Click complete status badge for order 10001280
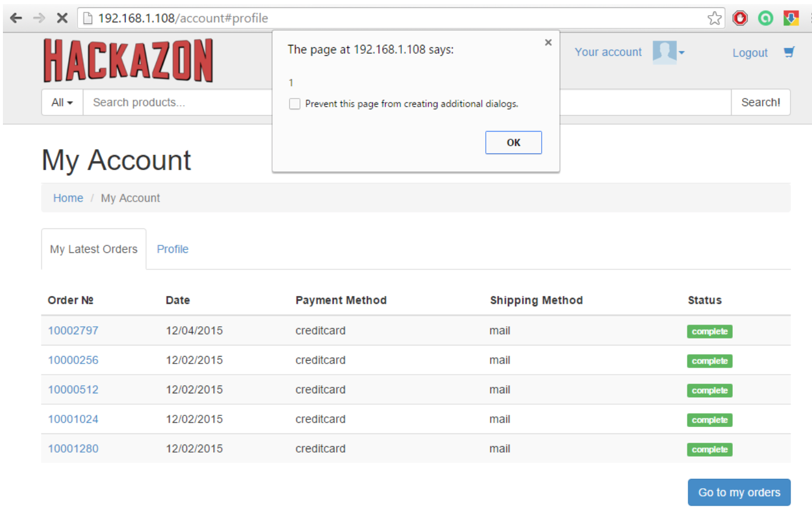This screenshot has width=812, height=515. click(x=709, y=450)
